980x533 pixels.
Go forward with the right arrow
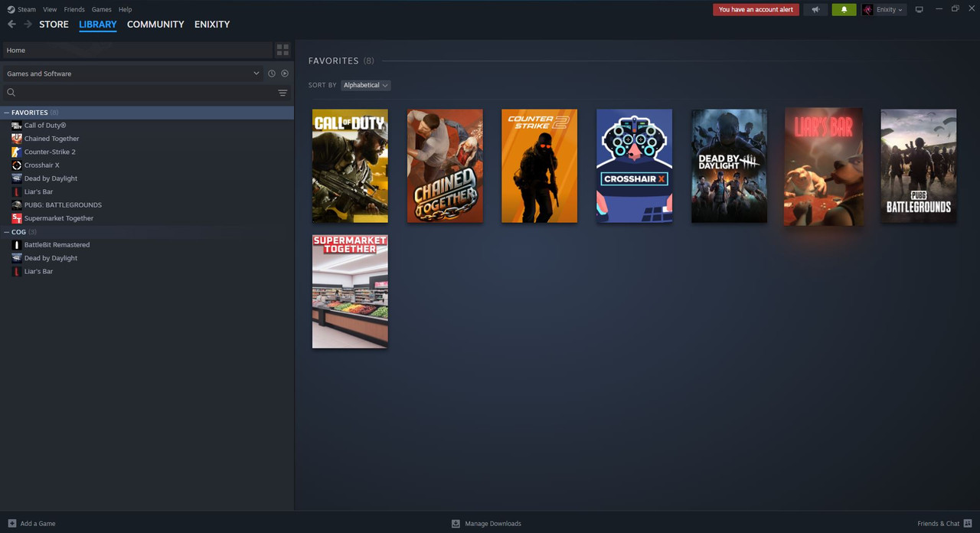pos(28,25)
